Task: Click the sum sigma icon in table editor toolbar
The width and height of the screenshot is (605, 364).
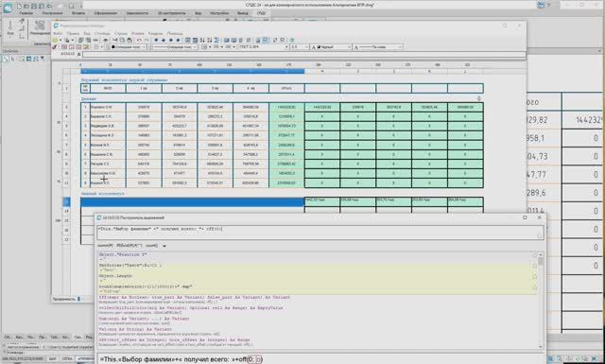Action: point(216,40)
